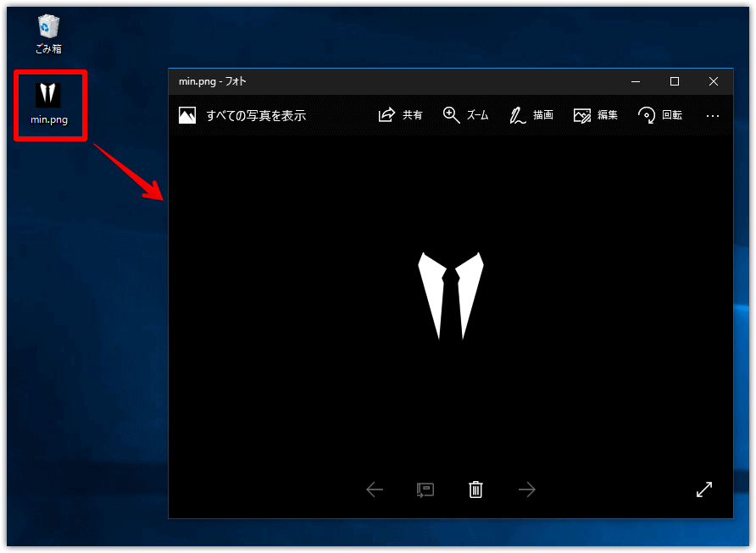Open the three-dot more options menu
This screenshot has height=553, width=756.
coord(712,115)
